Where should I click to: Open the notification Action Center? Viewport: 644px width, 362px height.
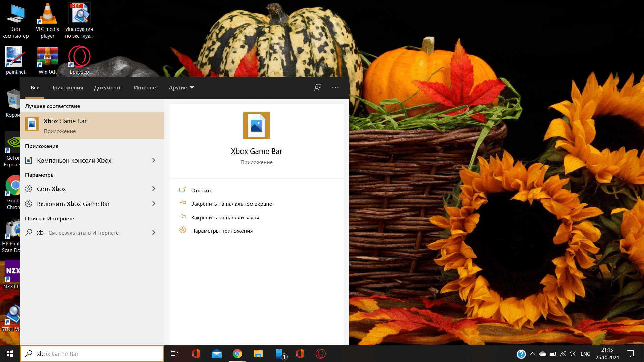pyautogui.click(x=630, y=354)
